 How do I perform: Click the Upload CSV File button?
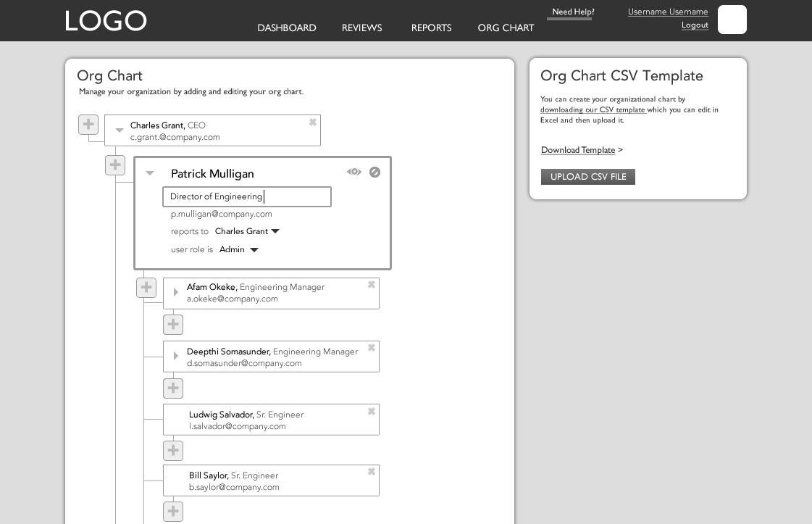click(588, 177)
